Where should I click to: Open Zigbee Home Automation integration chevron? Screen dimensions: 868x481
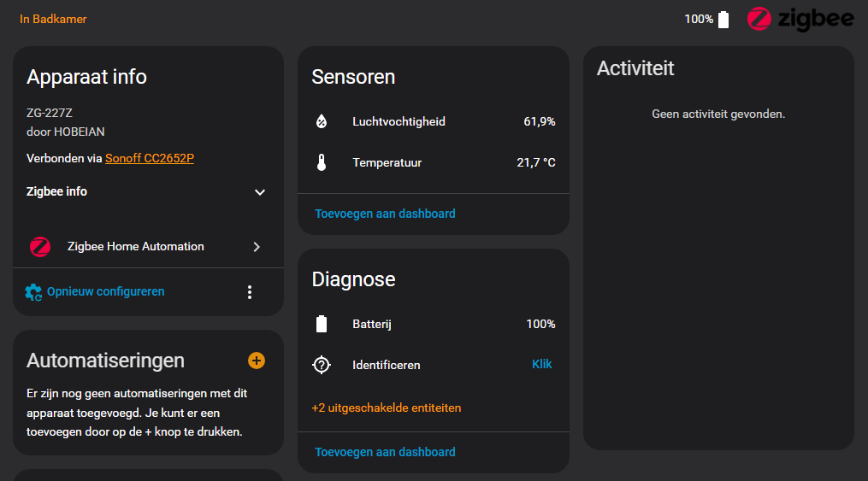click(257, 247)
